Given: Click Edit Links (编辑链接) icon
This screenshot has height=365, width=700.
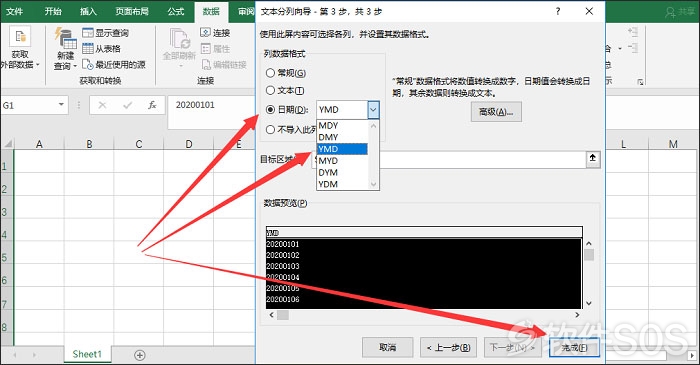Looking at the screenshot, I should 205,65.
